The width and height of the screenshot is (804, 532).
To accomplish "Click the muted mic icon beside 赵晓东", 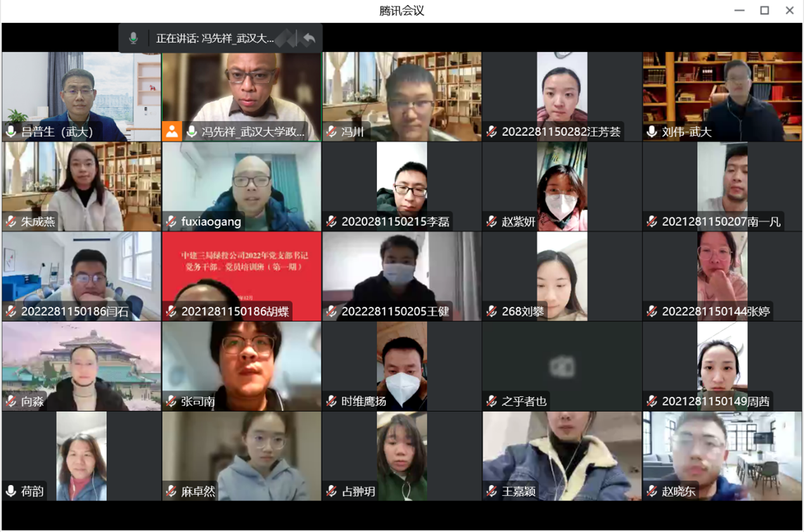I will pyautogui.click(x=652, y=491).
